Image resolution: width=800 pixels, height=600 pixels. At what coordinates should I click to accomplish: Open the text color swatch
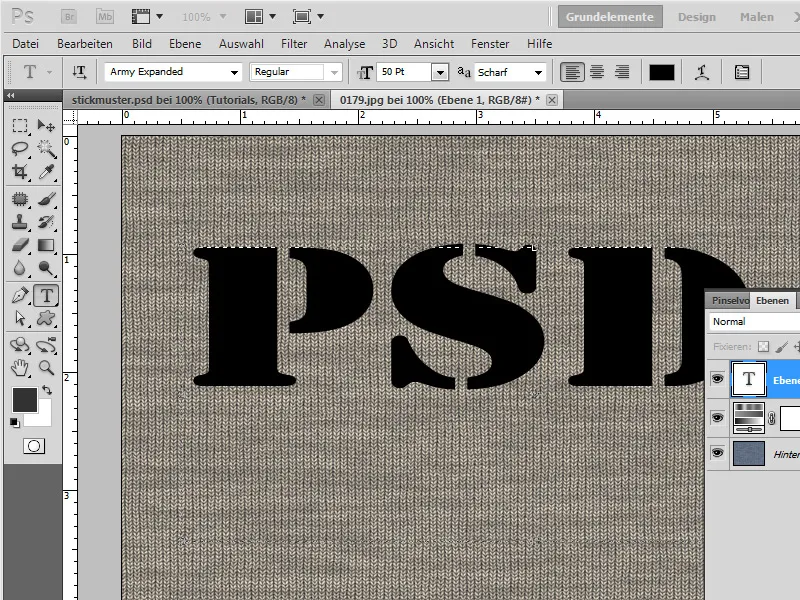click(662, 72)
